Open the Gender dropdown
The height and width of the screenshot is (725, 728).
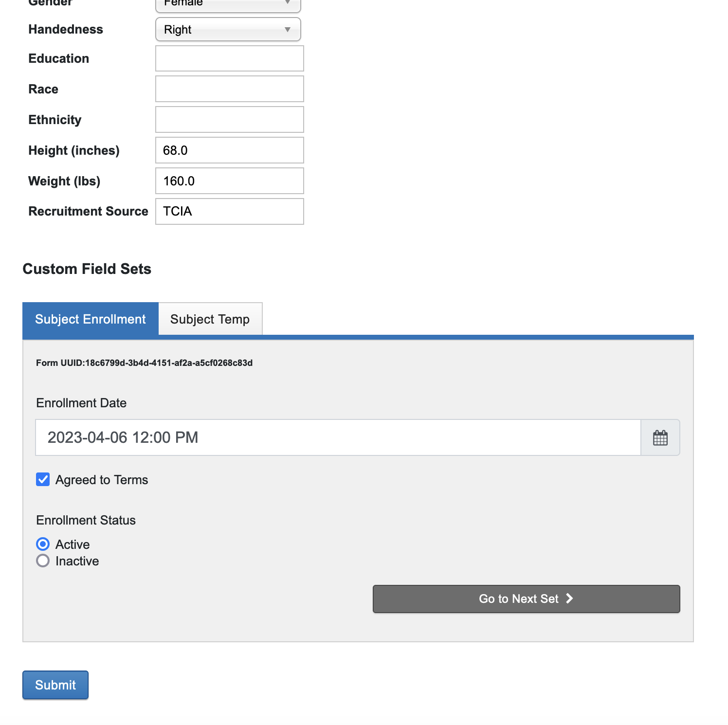tap(228, 4)
